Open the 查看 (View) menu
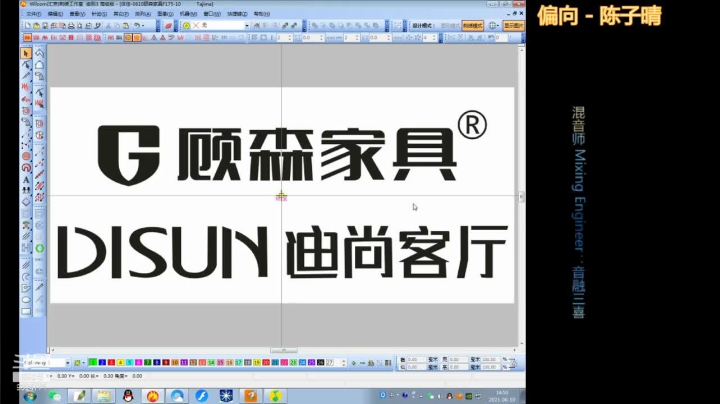This screenshot has height=404, width=720. (77, 14)
